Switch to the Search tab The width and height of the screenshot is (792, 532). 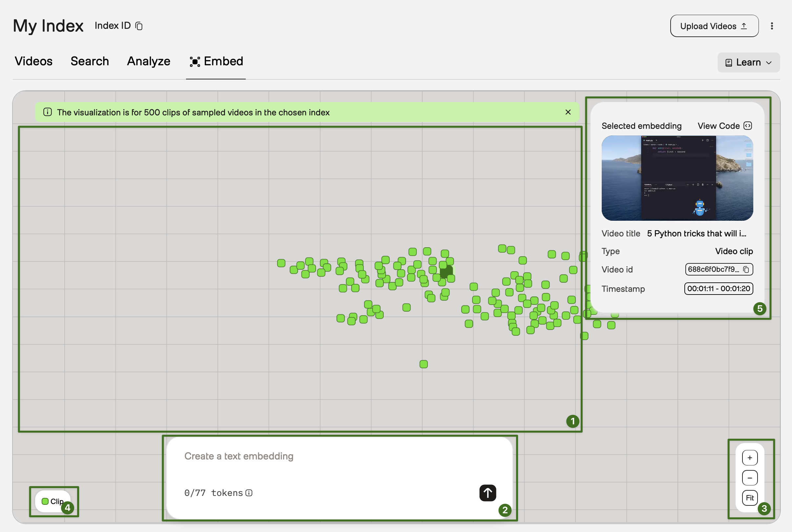90,61
